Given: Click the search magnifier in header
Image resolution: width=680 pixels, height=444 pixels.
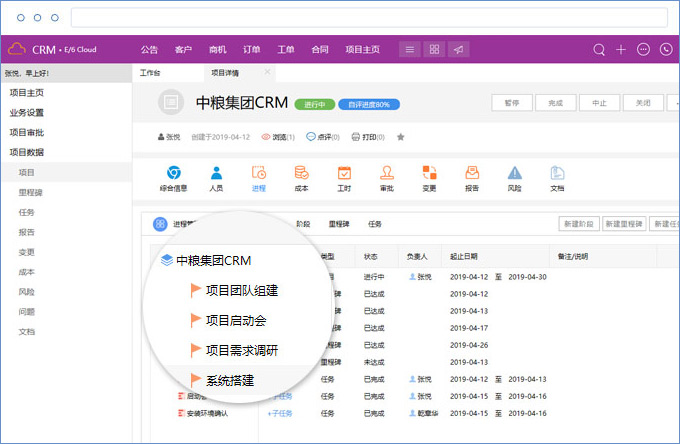Looking at the screenshot, I should pyautogui.click(x=599, y=49).
